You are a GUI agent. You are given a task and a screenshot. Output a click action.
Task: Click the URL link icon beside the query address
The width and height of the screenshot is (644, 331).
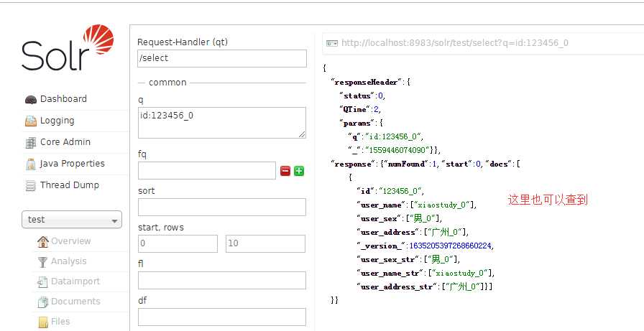pos(332,43)
